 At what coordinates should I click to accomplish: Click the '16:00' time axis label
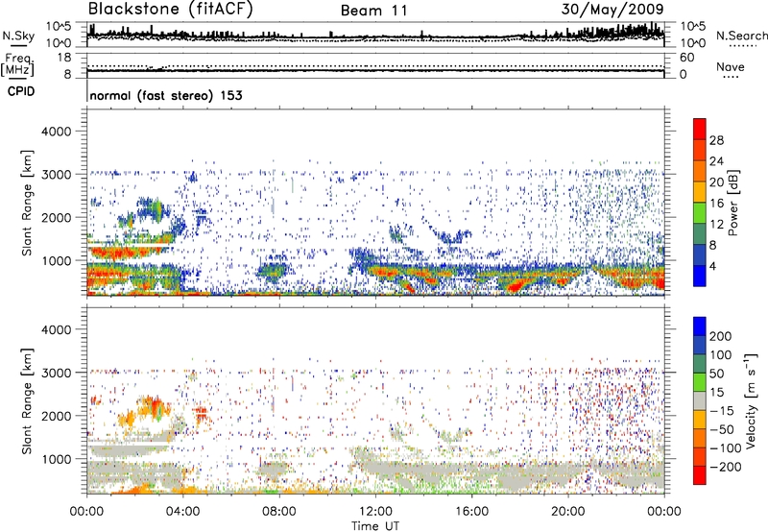[x=471, y=512]
